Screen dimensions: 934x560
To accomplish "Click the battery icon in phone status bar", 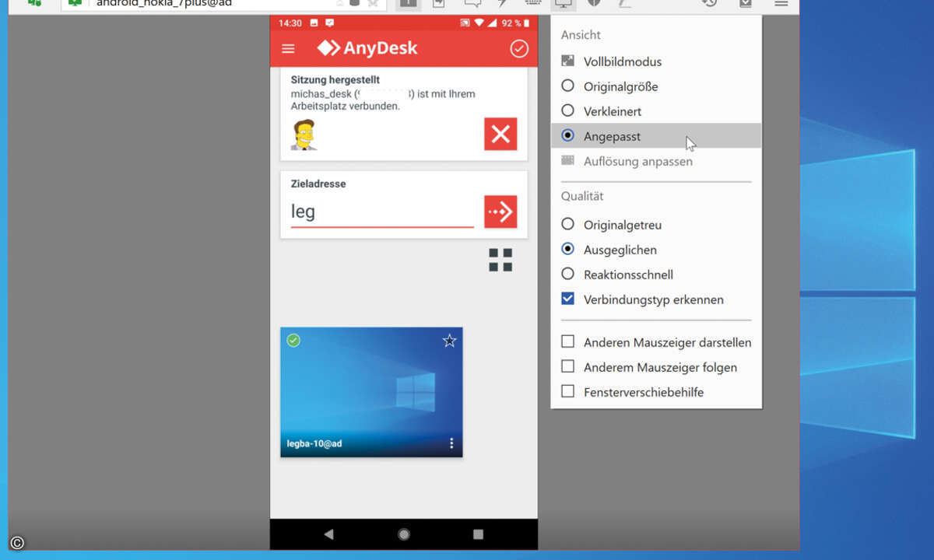I will 527,23.
